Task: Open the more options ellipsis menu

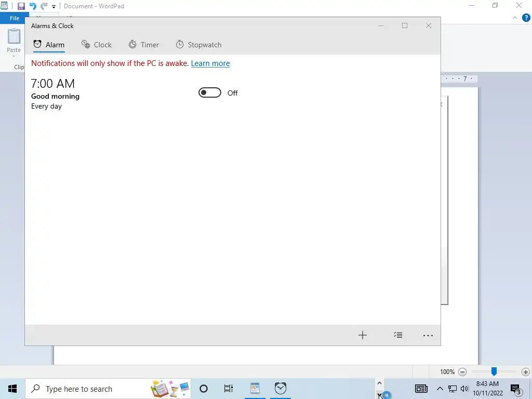Action: pyautogui.click(x=428, y=336)
